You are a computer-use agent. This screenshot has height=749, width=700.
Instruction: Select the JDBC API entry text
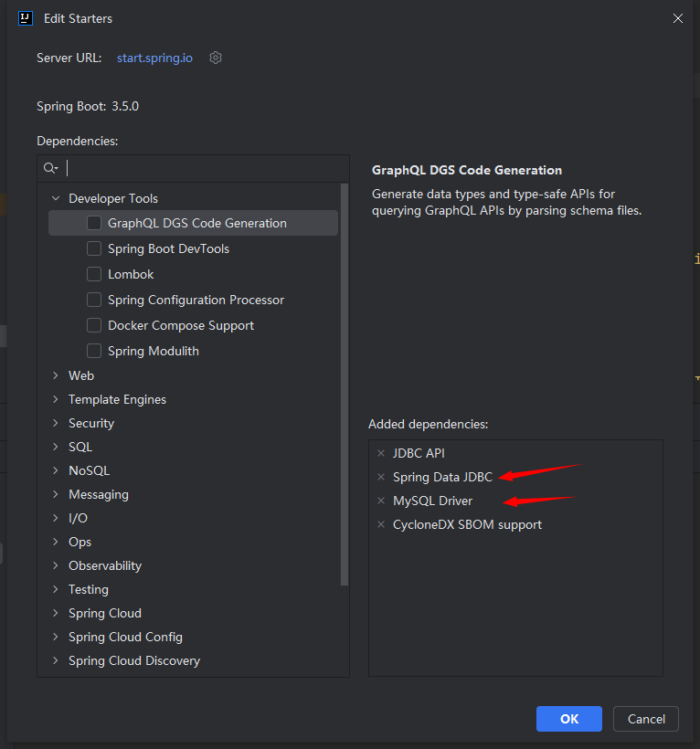419,453
